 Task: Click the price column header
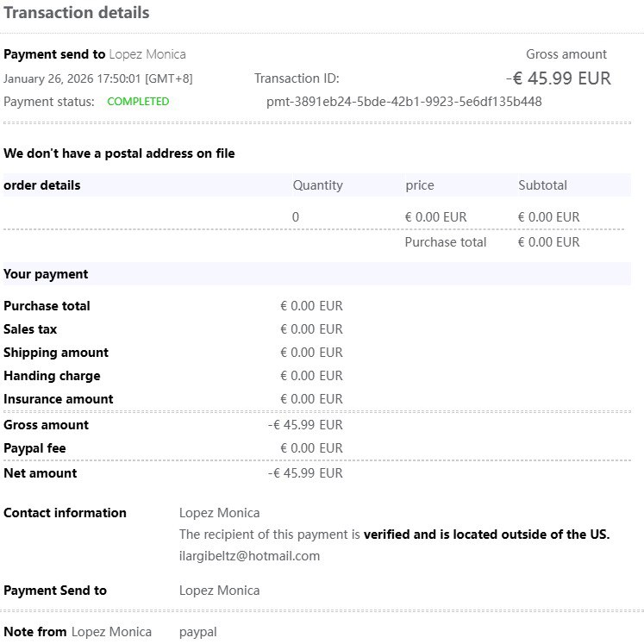tap(420, 185)
